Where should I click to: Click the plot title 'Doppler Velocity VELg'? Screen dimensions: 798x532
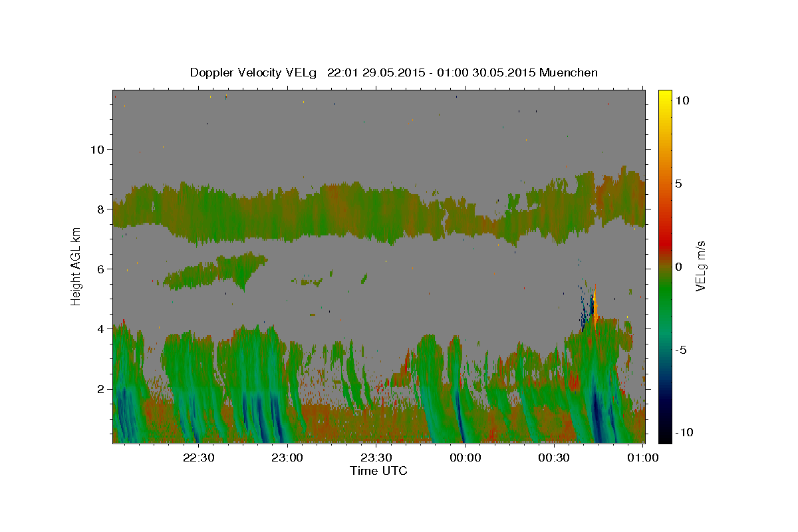pos(255,72)
